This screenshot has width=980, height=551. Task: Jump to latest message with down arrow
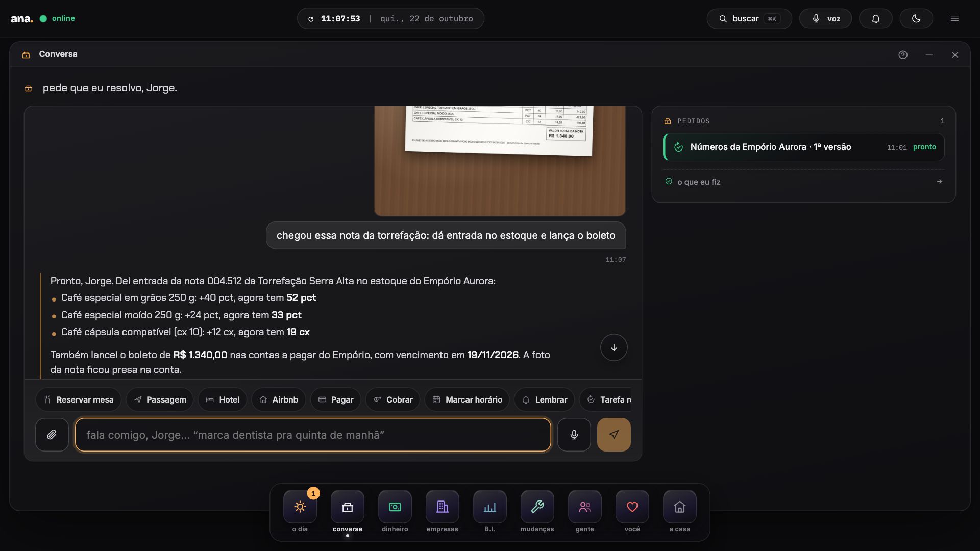[614, 347]
